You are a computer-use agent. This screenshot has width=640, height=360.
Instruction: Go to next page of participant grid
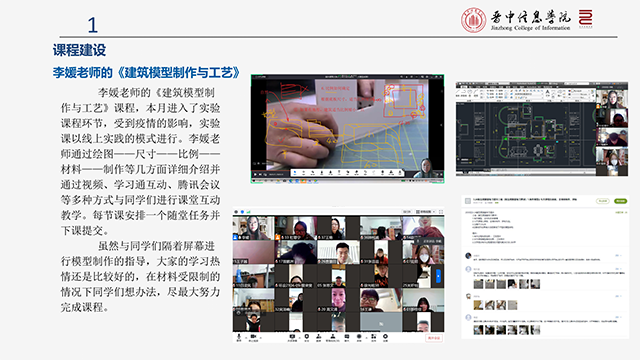pyautogui.click(x=438, y=276)
